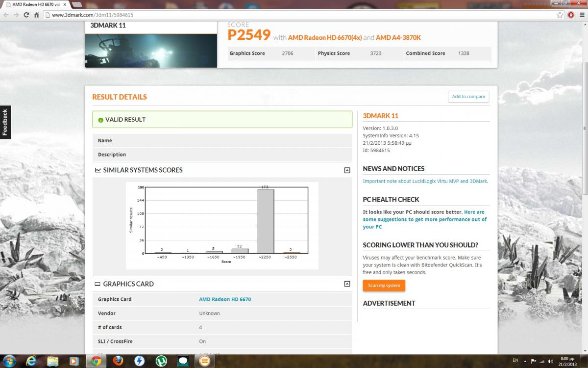Close the AMD Radeon HD 6670 tab
588x368 pixels.
(65, 4)
